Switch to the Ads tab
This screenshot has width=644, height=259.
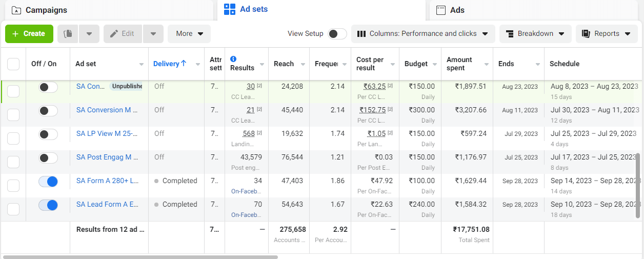(x=457, y=10)
